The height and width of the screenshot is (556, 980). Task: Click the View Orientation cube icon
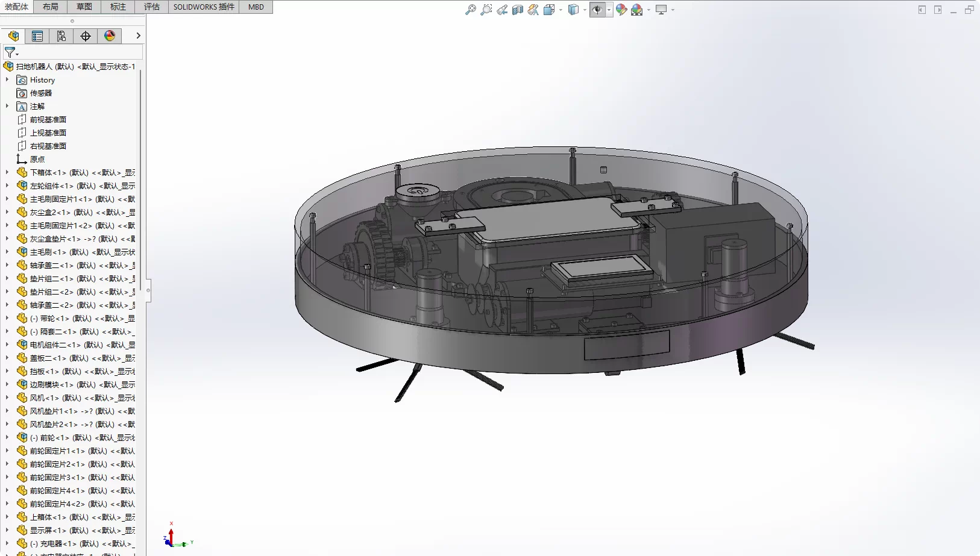click(549, 10)
